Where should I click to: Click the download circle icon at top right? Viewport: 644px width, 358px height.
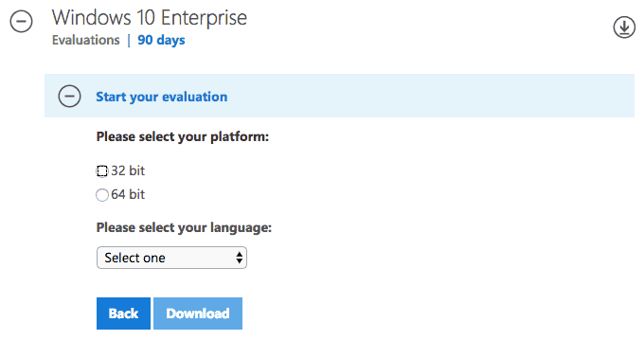(624, 27)
